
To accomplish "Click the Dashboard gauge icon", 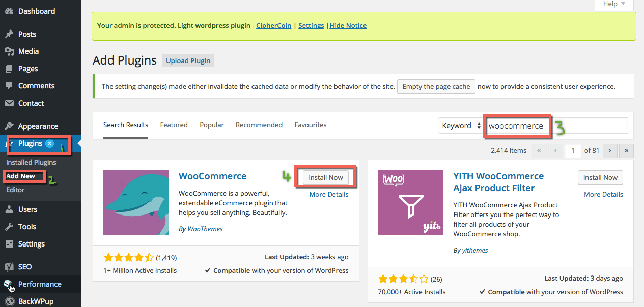I will tap(9, 11).
